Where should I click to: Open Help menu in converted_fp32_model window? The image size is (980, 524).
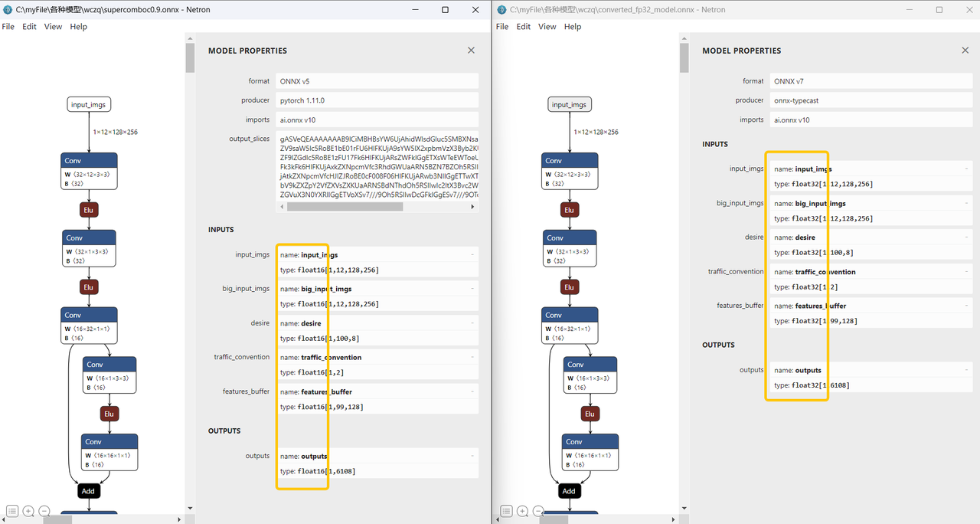pyautogui.click(x=573, y=27)
